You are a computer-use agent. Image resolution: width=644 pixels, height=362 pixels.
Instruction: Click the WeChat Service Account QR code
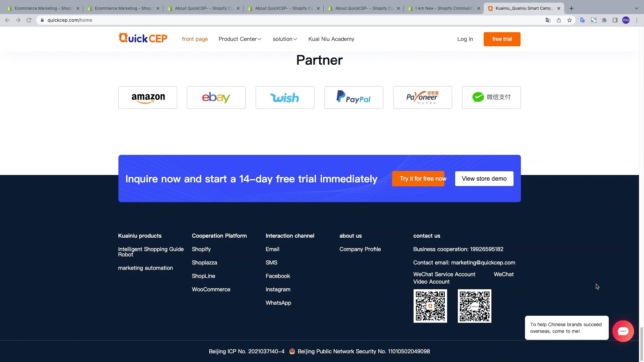coord(430,306)
